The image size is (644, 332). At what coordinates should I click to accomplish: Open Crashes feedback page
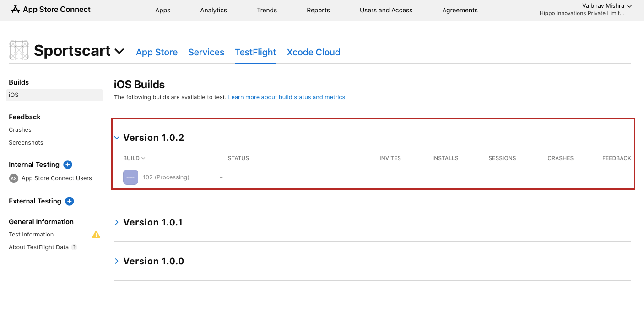(20, 130)
